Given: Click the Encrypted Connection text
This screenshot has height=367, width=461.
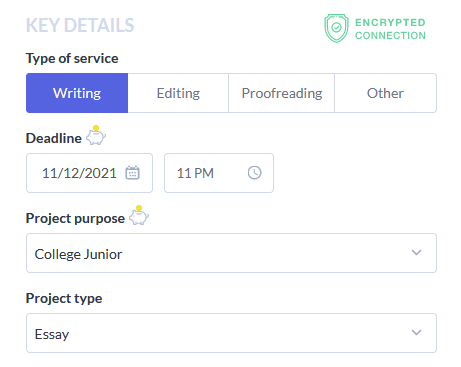Looking at the screenshot, I should [x=390, y=29].
